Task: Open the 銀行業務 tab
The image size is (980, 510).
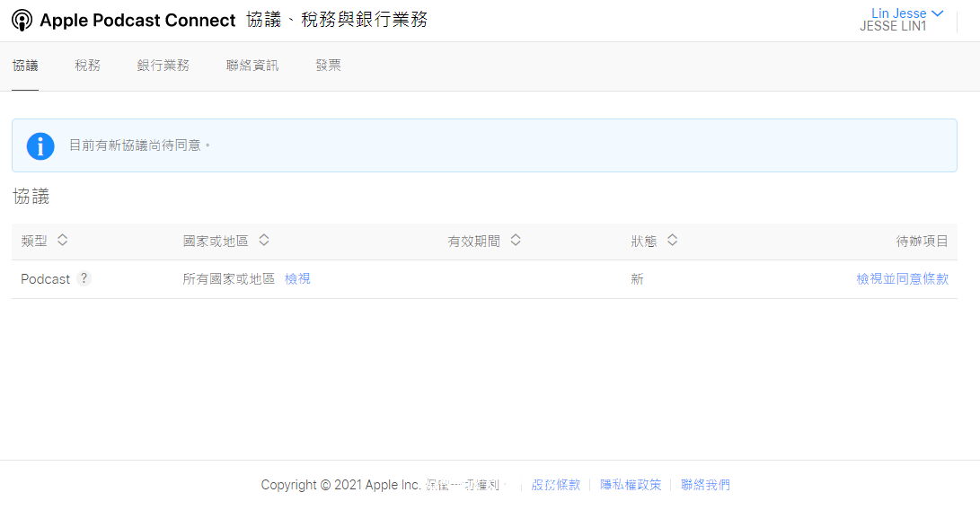Action: 163,66
